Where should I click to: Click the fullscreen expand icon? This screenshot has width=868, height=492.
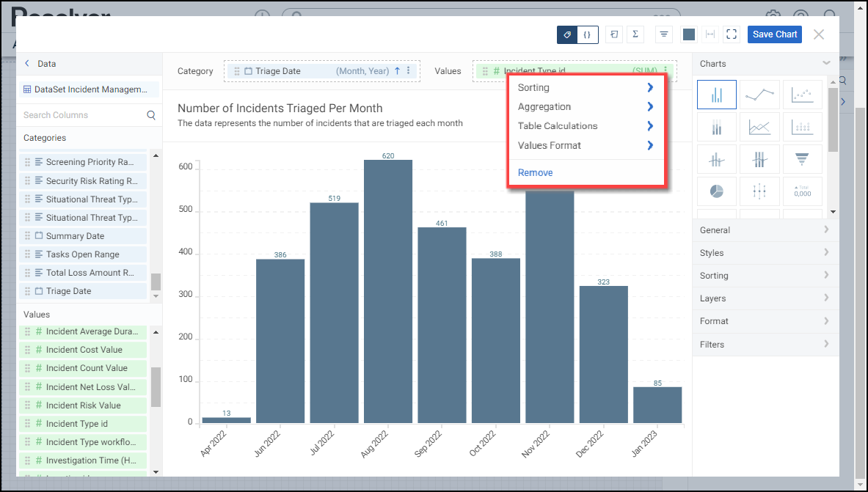(731, 34)
